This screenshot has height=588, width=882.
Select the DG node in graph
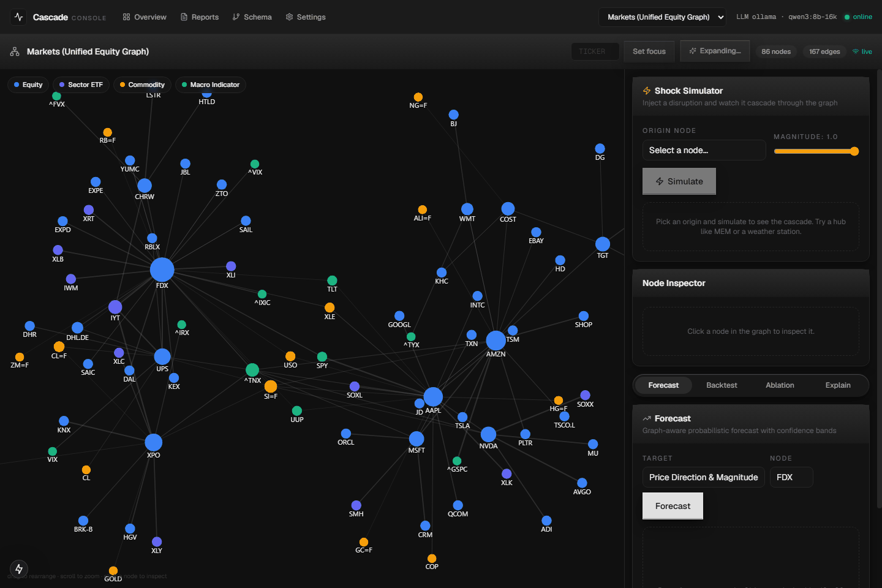pyautogui.click(x=600, y=148)
